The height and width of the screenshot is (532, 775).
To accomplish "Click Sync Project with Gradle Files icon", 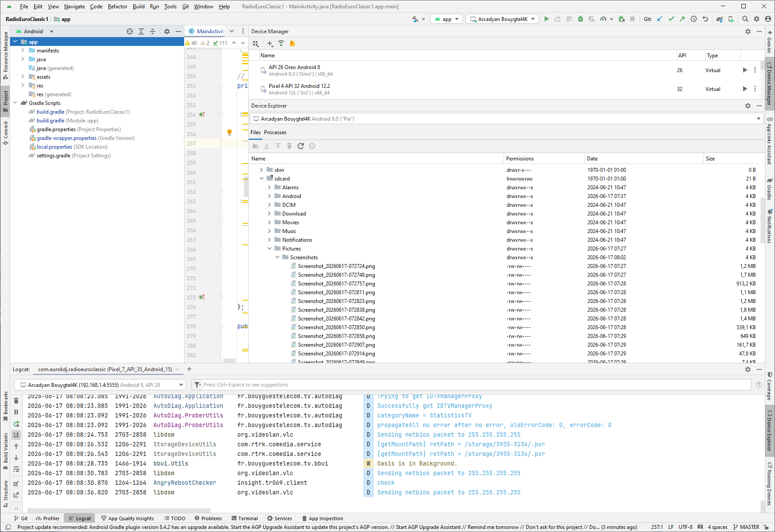I will click(x=719, y=19).
